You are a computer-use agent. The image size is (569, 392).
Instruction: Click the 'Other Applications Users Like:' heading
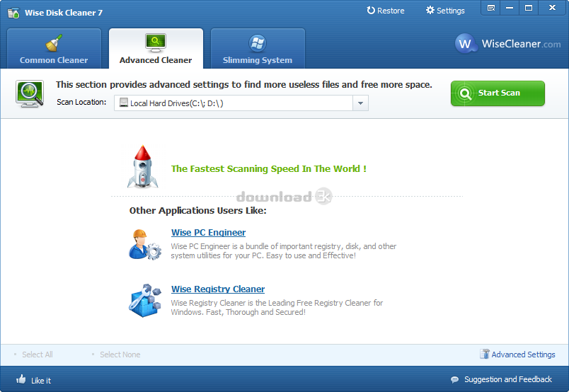click(x=197, y=211)
